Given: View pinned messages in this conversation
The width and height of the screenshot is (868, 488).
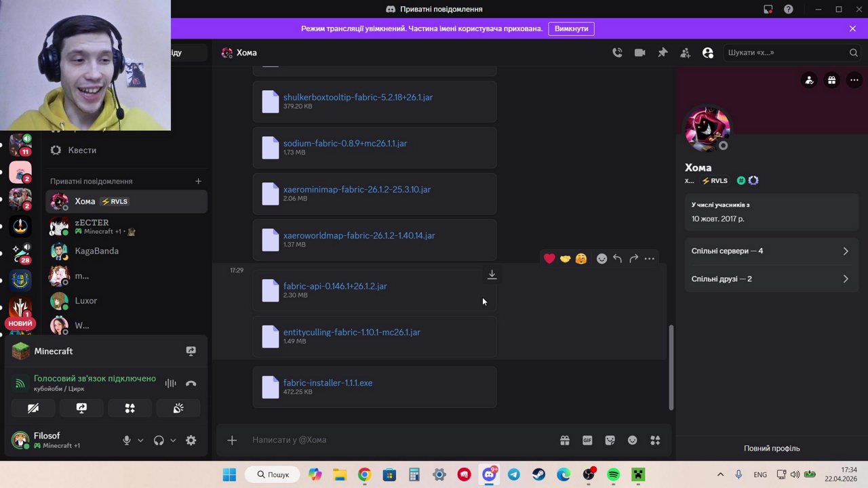Looking at the screenshot, I should pyautogui.click(x=663, y=52).
